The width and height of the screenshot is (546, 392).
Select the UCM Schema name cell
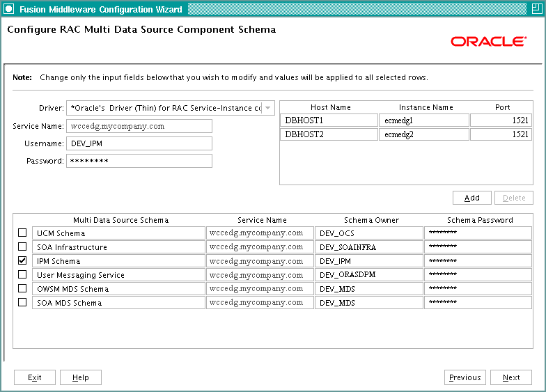[x=118, y=233]
